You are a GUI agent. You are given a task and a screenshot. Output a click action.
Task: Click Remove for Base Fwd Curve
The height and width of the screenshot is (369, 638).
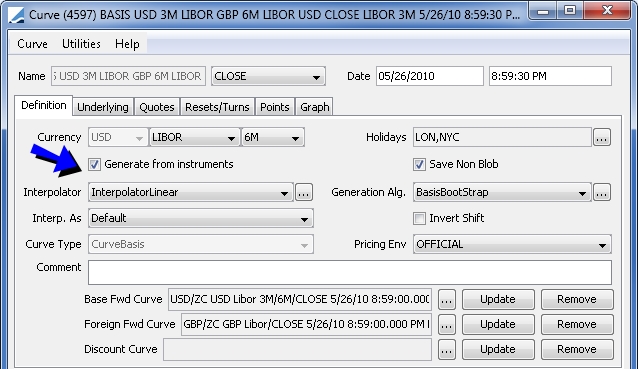point(577,300)
